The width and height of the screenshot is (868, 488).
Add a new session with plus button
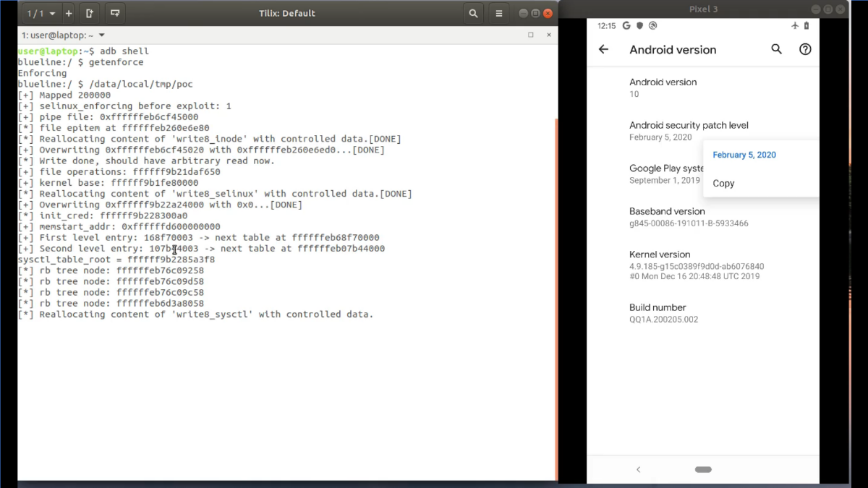coord(69,13)
